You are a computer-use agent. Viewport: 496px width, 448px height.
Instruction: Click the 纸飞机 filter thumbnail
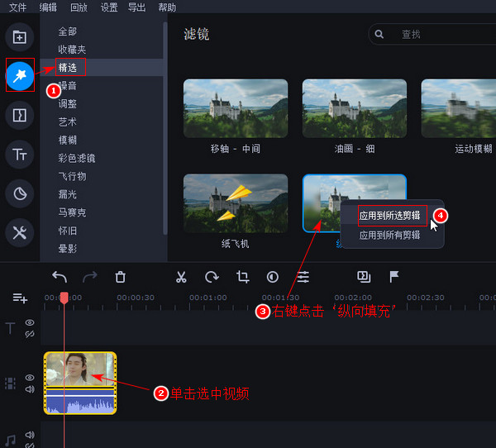pos(236,203)
